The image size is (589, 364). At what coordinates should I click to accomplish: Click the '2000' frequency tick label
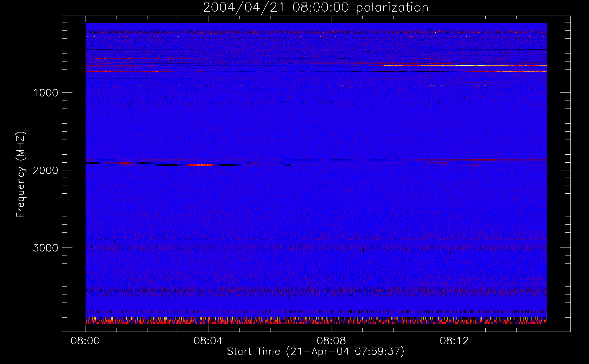[x=46, y=170]
